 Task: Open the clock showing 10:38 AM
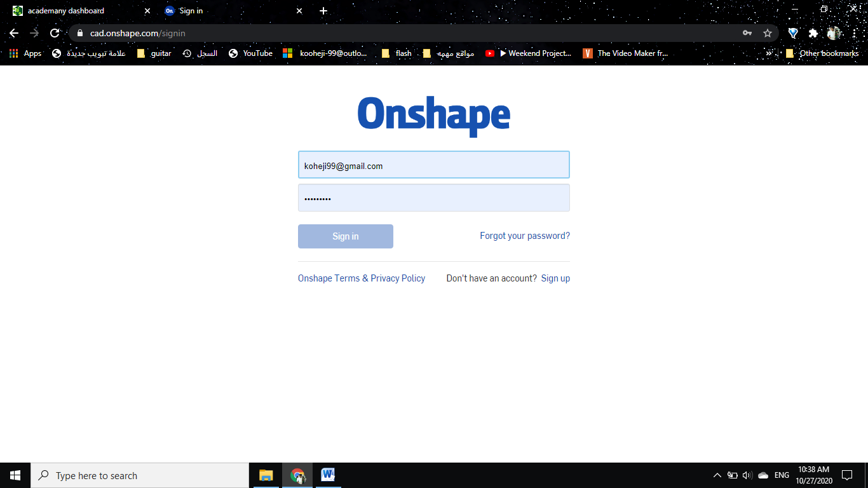(813, 475)
